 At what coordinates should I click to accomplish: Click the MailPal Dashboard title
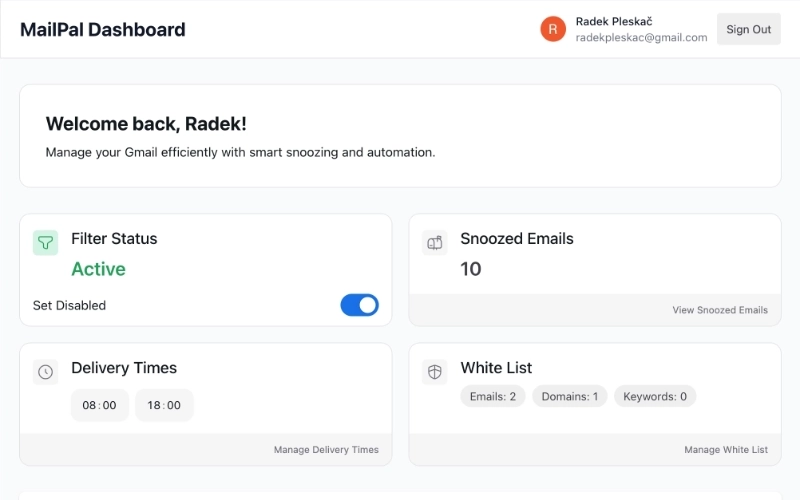103,29
